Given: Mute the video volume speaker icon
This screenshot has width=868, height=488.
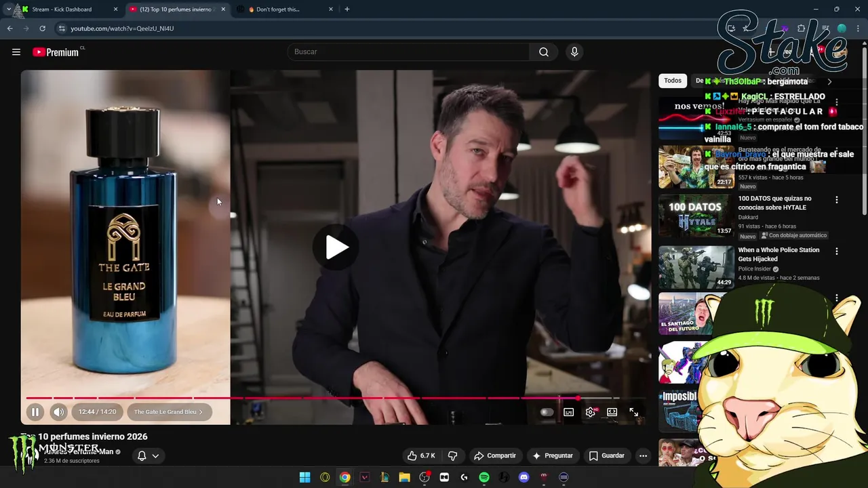Looking at the screenshot, I should [x=59, y=411].
